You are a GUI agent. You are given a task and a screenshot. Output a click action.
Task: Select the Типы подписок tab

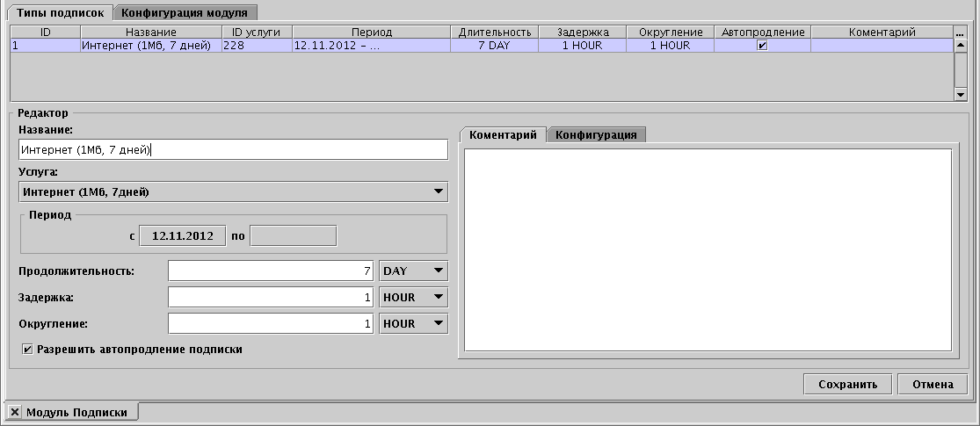pos(60,12)
